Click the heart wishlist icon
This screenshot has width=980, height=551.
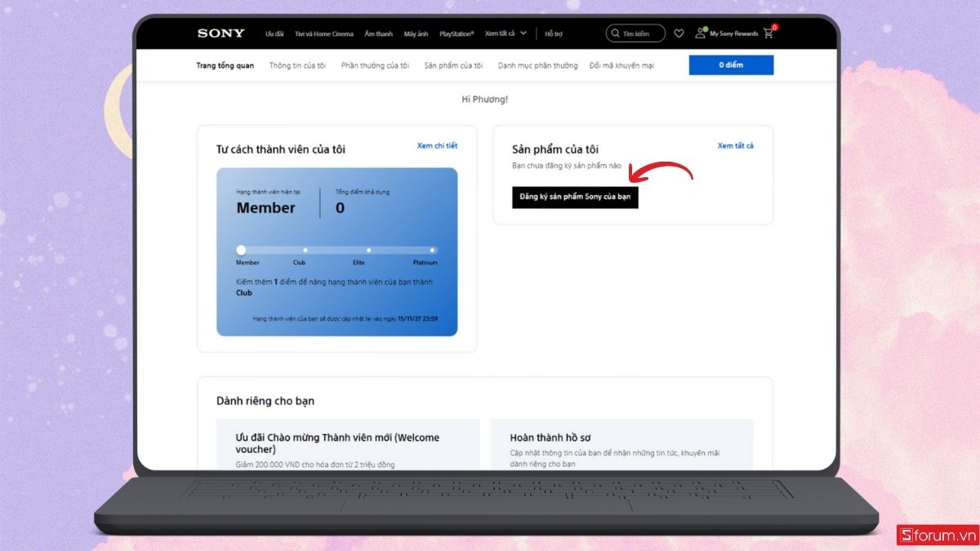[x=679, y=33]
